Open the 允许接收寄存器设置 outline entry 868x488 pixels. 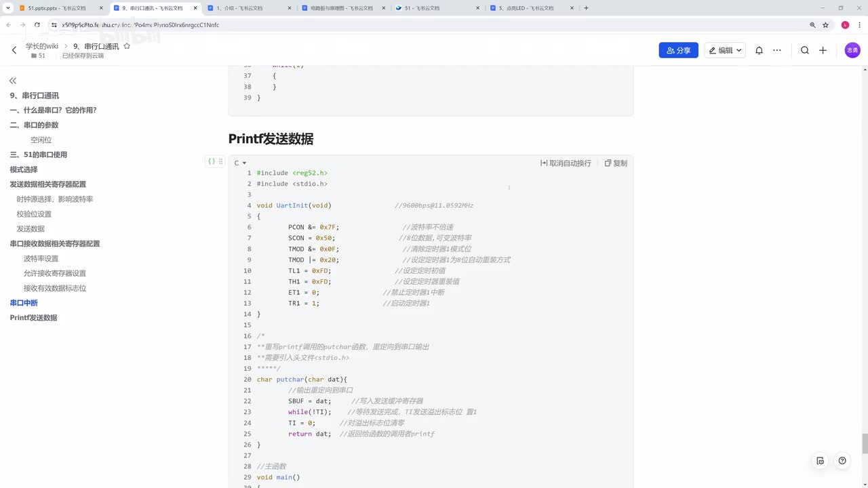pyautogui.click(x=55, y=273)
